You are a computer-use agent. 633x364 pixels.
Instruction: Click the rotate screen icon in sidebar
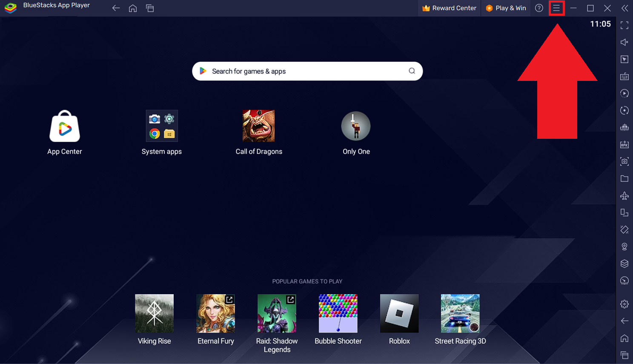[x=624, y=212]
